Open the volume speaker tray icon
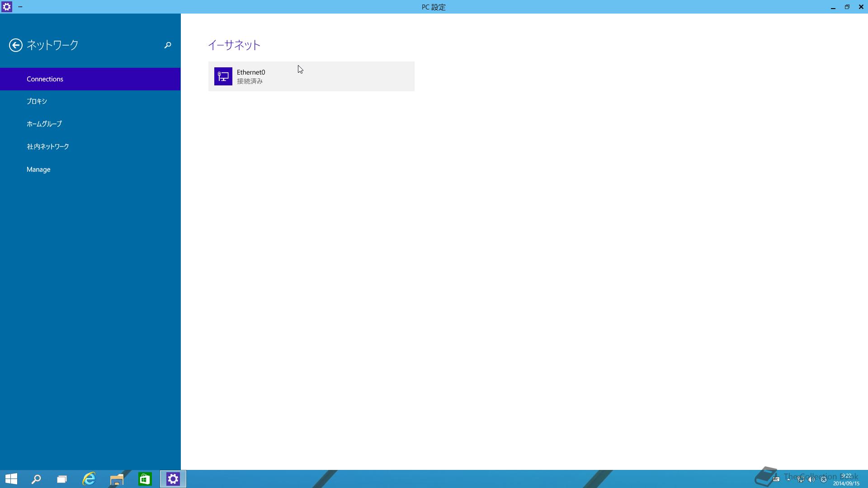This screenshot has height=488, width=868. click(x=812, y=479)
